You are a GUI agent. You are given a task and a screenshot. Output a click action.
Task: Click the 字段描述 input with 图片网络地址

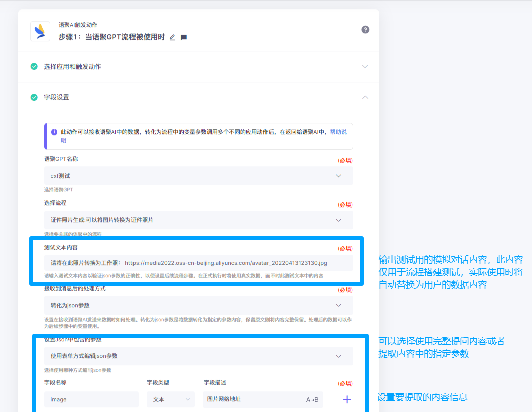pyautogui.click(x=263, y=399)
